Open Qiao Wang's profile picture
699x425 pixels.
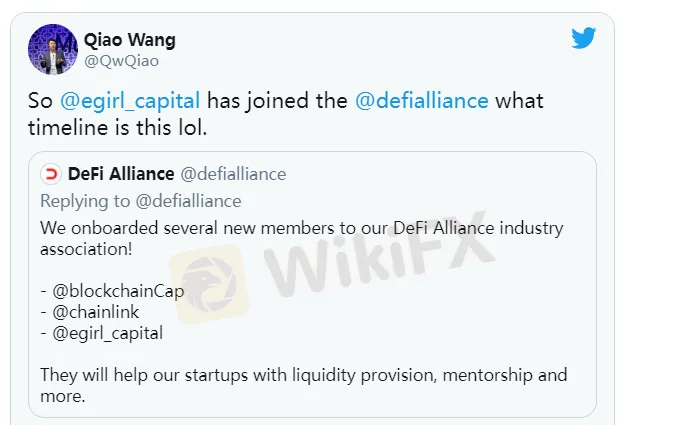click(53, 49)
